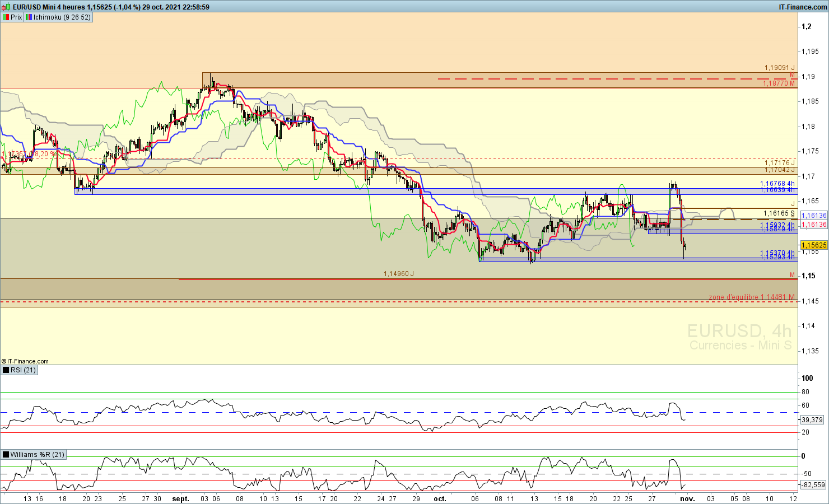The image size is (829, 504).
Task: Click the multicolor Ichimoku indicator icon
Action: [29, 17]
